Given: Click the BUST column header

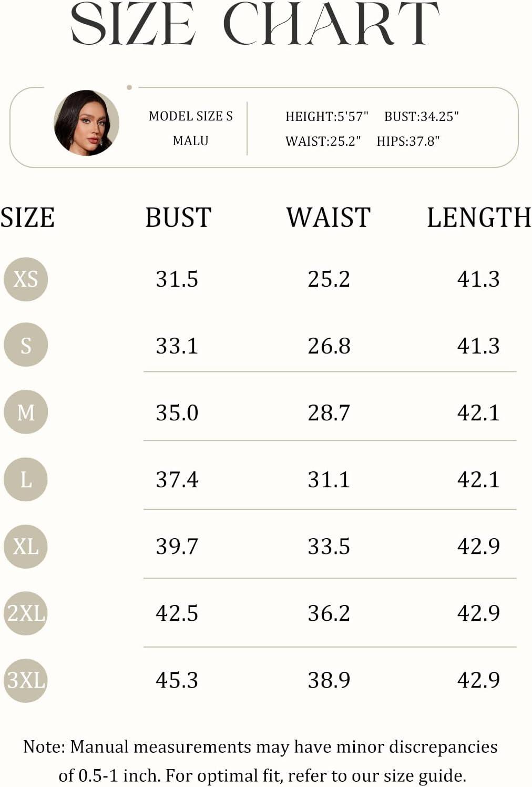Looking at the screenshot, I should (x=178, y=217).
